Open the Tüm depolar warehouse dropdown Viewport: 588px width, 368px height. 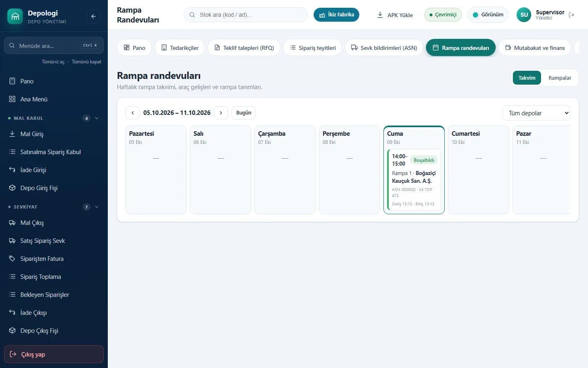coord(536,113)
